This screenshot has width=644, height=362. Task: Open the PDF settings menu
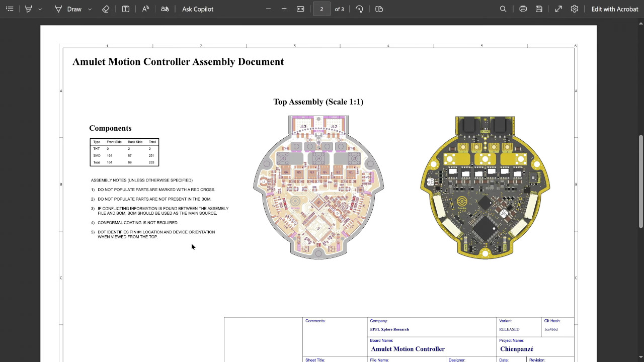575,9
